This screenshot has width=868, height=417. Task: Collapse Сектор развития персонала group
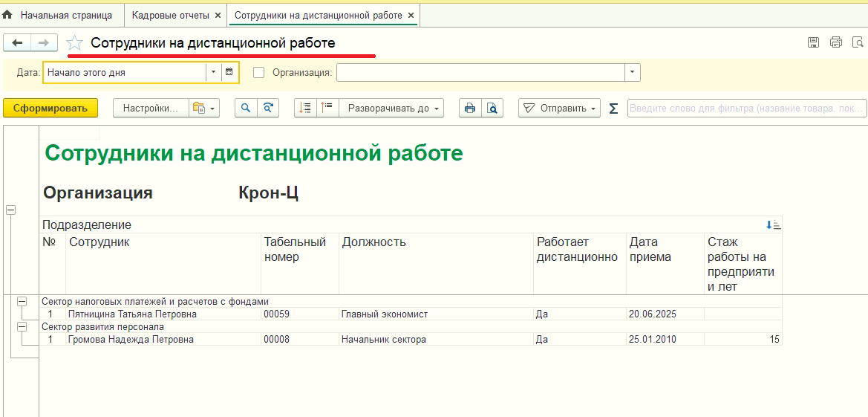22,326
